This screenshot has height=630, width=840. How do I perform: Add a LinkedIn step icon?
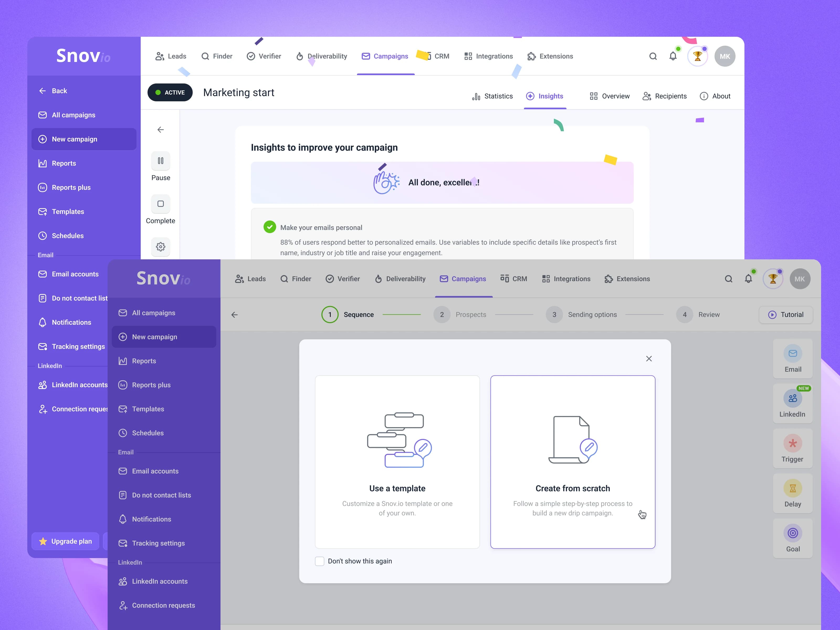[x=792, y=398]
